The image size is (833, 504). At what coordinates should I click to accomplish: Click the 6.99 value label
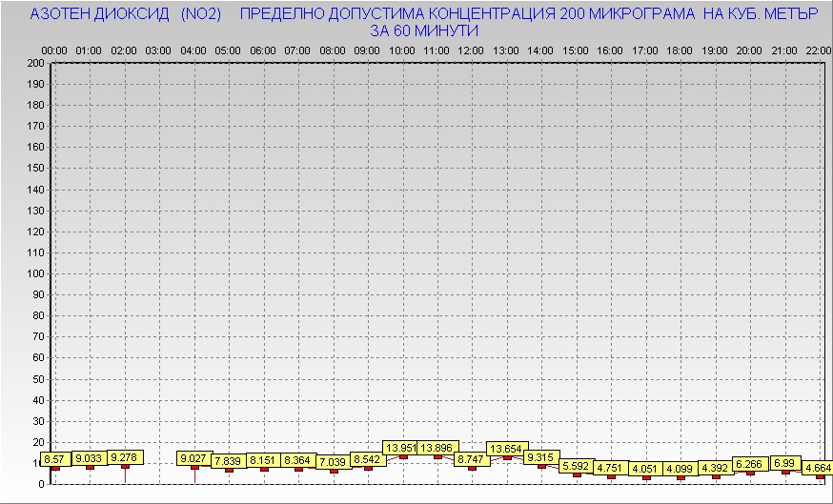[785, 462]
